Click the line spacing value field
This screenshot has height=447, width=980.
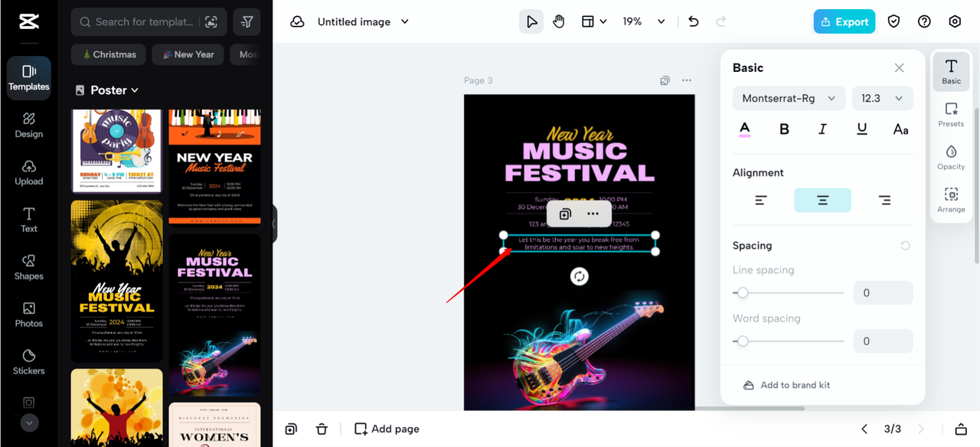coord(884,292)
